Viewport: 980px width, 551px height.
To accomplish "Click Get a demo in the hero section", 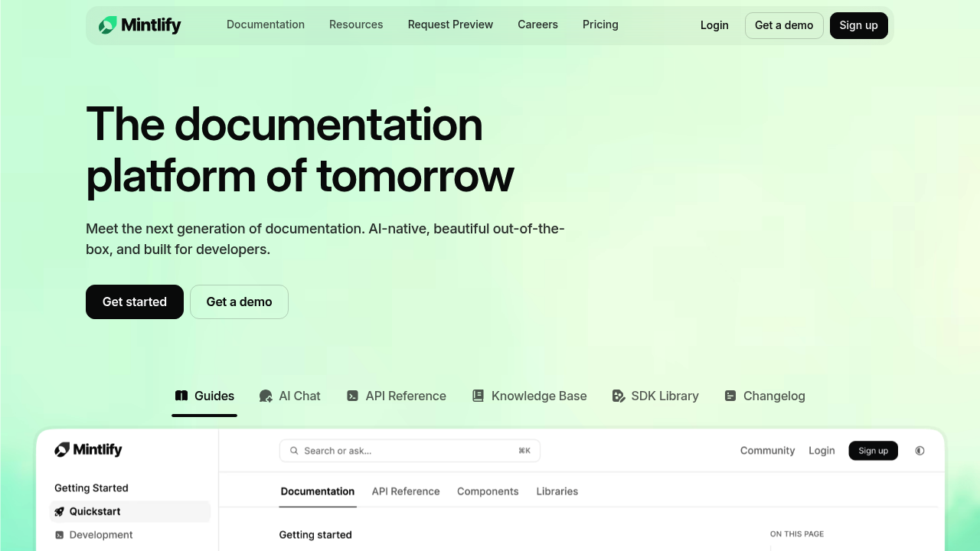I will click(x=239, y=302).
